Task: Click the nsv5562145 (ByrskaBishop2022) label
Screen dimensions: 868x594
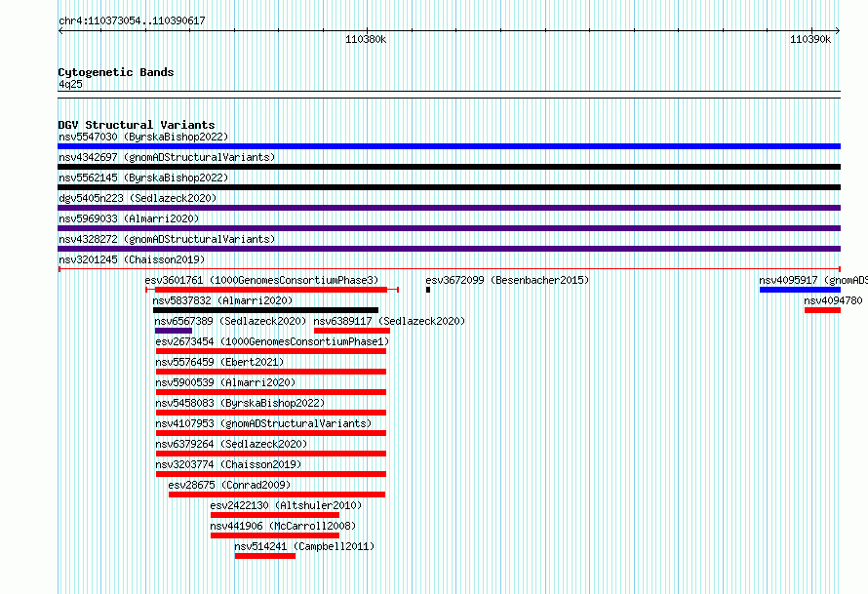Action: 143,178
